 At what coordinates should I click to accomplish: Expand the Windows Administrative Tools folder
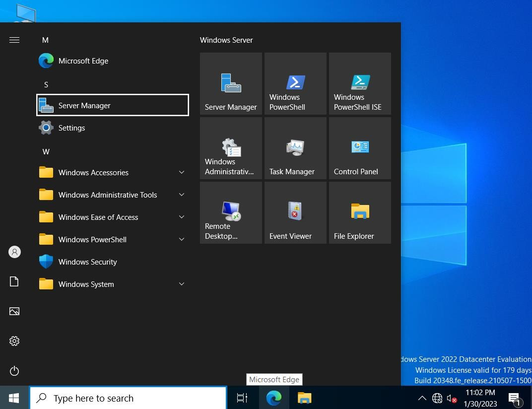coord(112,195)
